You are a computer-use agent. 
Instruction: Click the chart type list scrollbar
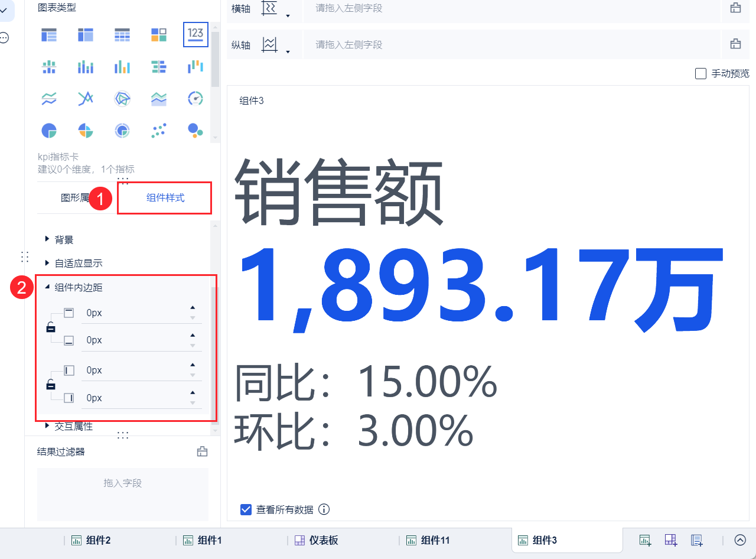pos(216,59)
